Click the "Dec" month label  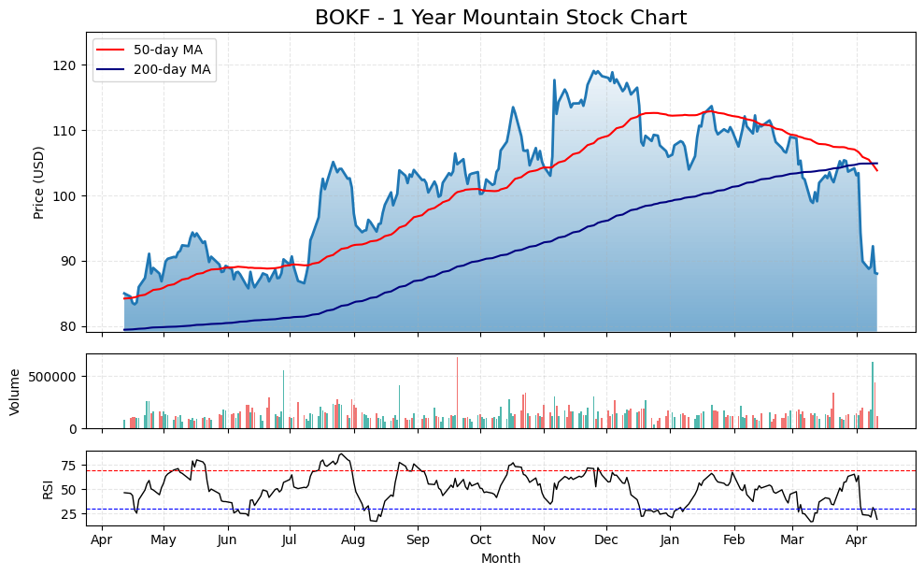point(606,540)
